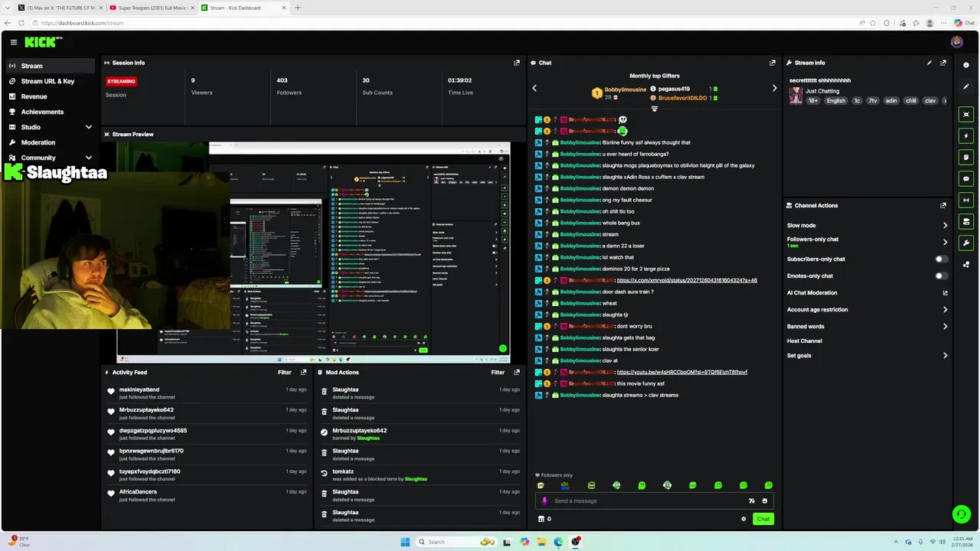Toggle the broadcast signal rail icon

966,200
